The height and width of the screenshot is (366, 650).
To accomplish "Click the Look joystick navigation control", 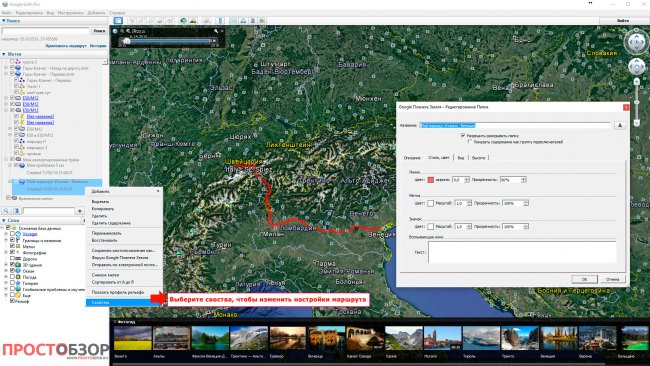I will [636, 41].
